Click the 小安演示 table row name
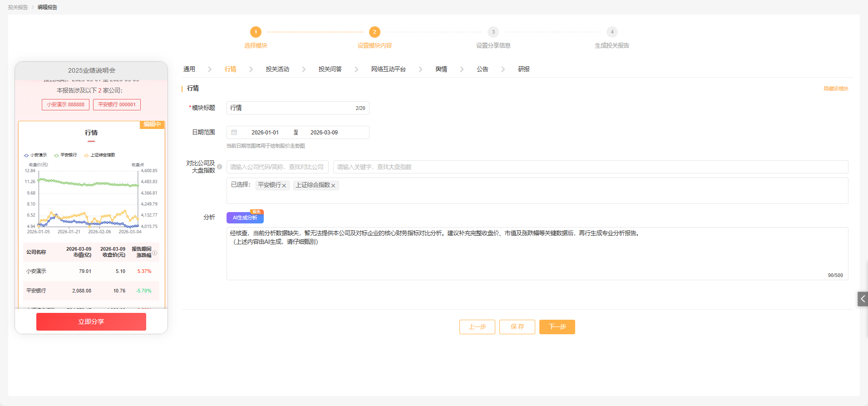 36,271
